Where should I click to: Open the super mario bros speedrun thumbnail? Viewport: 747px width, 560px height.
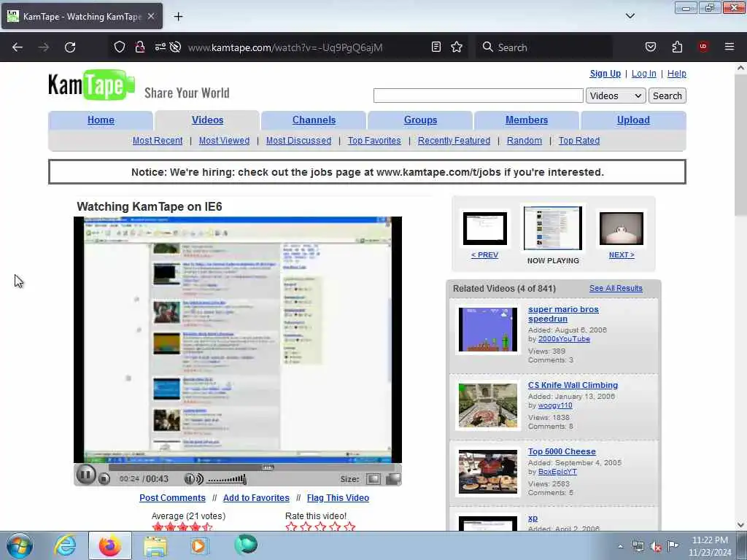(x=487, y=330)
